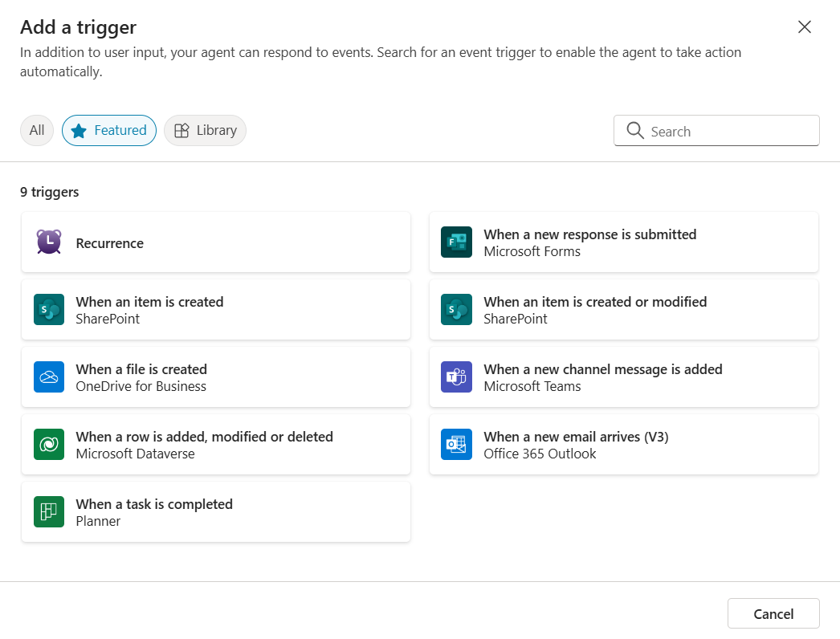
Task: Click the Microsoft Dataverse icon
Action: click(x=49, y=444)
